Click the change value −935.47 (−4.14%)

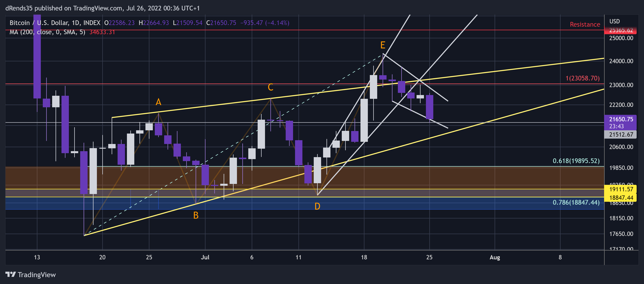point(264,23)
